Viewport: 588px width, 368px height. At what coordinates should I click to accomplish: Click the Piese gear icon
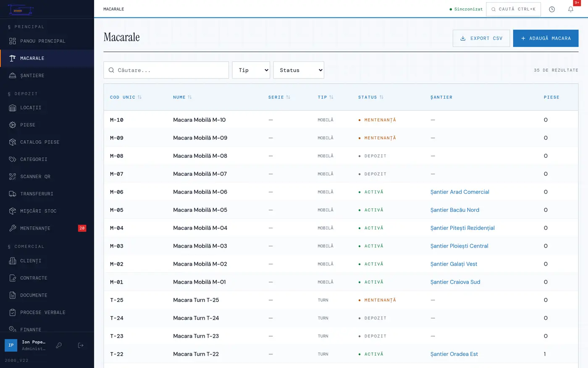pyautogui.click(x=13, y=125)
